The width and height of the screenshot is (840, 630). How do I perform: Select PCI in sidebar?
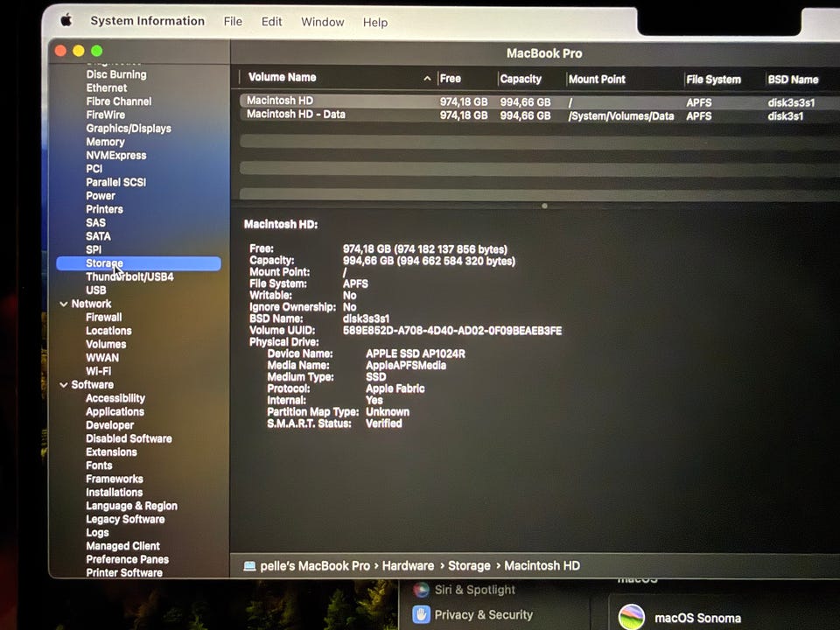[x=94, y=169]
